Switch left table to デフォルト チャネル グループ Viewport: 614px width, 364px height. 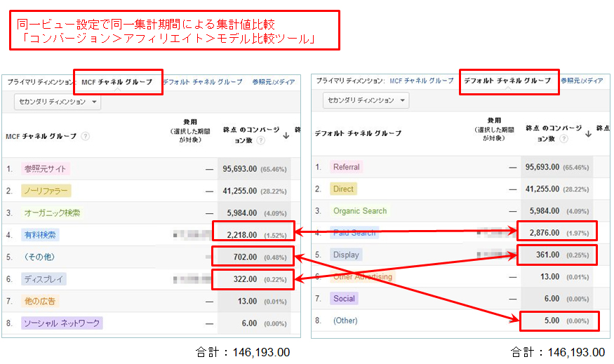(x=202, y=82)
